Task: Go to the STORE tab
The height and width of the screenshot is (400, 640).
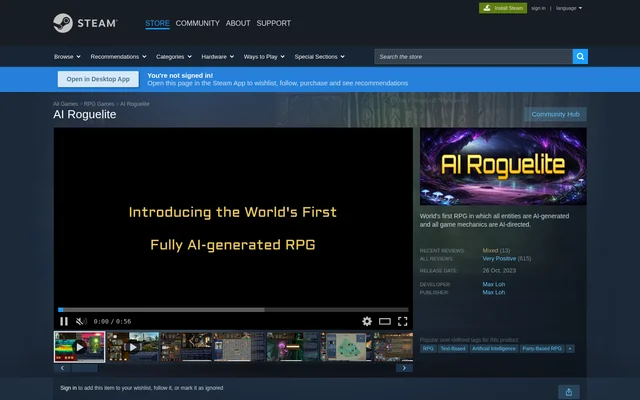Action: tap(157, 23)
